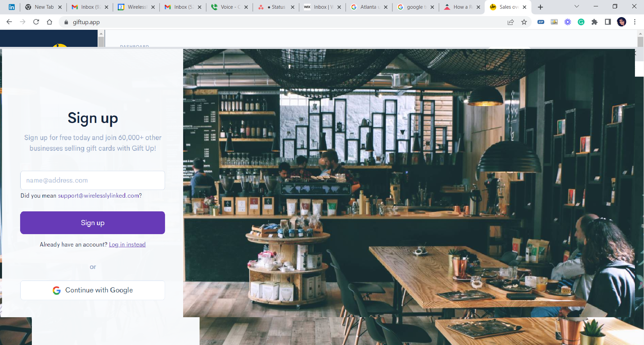Open Chrome profile avatar

[622, 22]
